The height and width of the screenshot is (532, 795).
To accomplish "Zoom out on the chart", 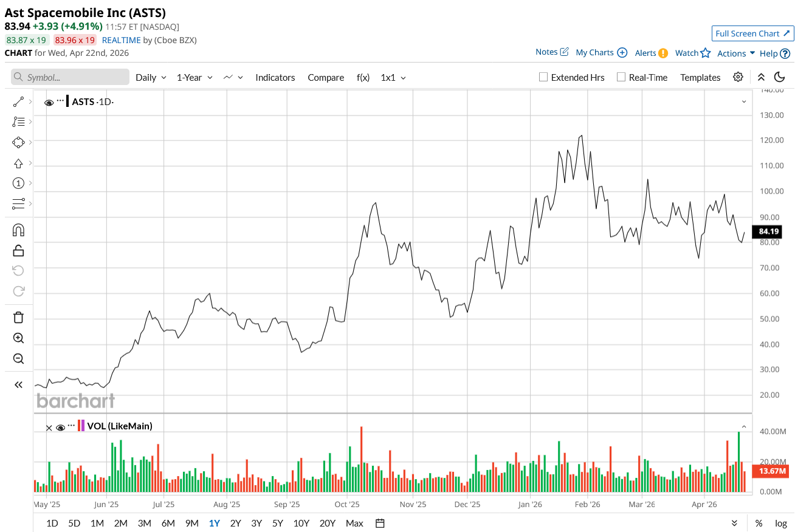I will [x=18, y=359].
